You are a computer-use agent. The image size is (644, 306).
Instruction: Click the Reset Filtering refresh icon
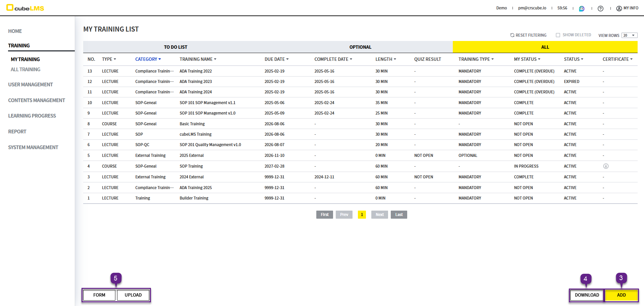[512, 35]
